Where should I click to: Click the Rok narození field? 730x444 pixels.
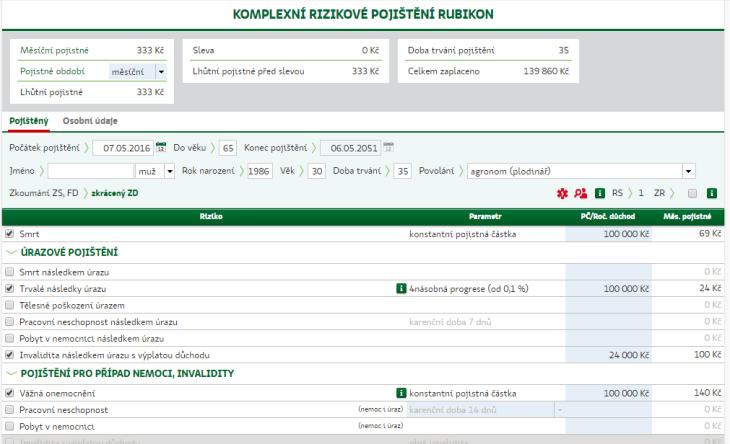pos(259,171)
